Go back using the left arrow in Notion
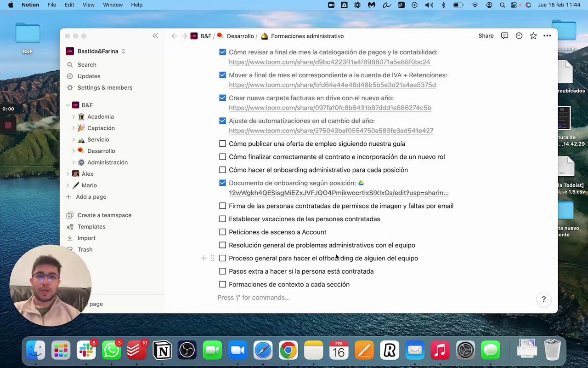588x368 pixels. tap(174, 36)
